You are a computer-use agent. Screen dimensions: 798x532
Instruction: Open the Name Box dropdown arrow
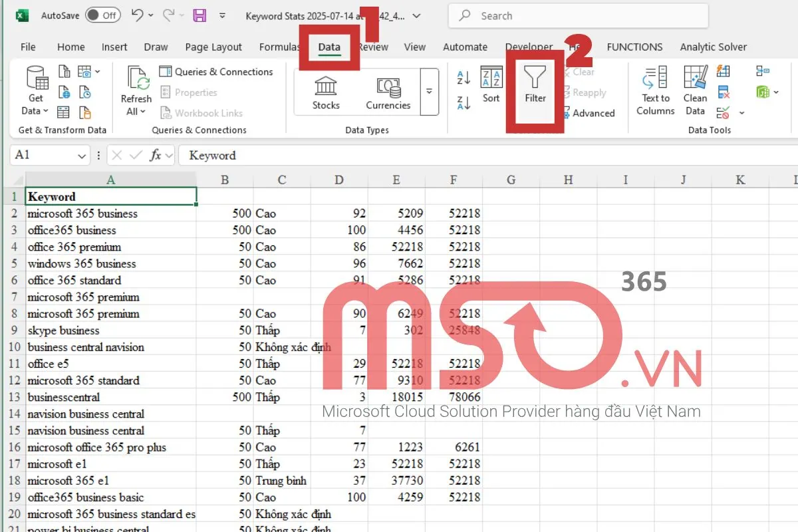pyautogui.click(x=82, y=156)
